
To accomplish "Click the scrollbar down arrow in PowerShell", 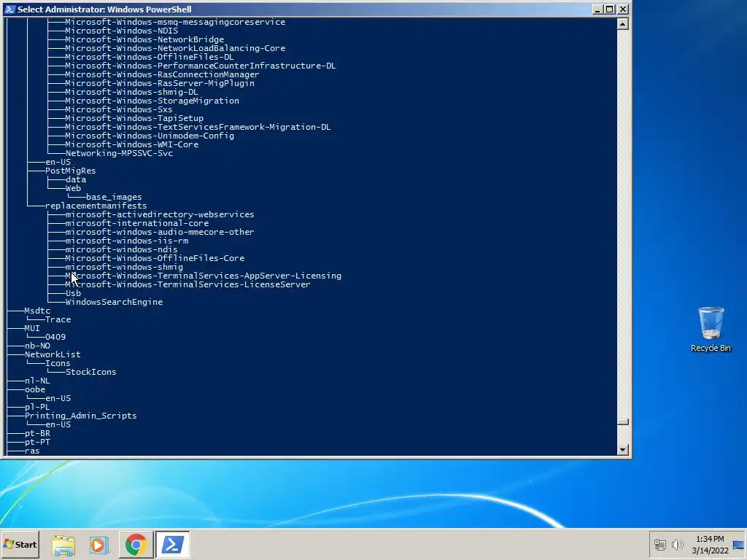I will 623,449.
